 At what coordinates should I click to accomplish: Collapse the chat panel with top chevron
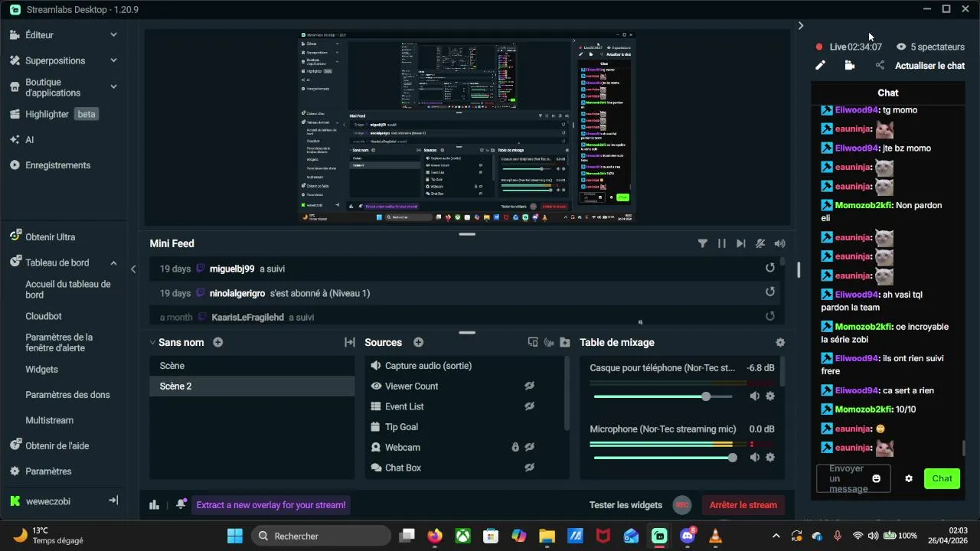[801, 25]
